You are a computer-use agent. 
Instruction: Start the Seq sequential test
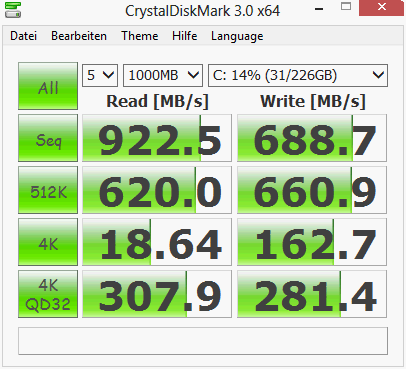[48, 138]
